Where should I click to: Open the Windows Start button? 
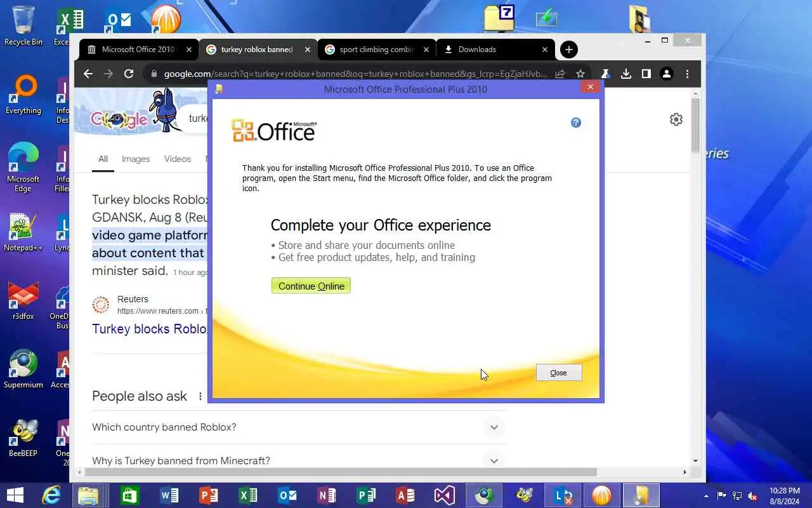(14, 495)
